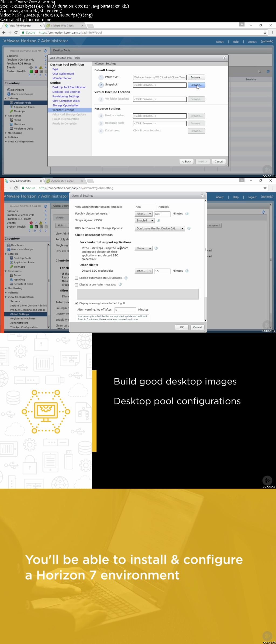
Task: Open Chrome profile icon in pool URL browser
Action: coord(242,25)
